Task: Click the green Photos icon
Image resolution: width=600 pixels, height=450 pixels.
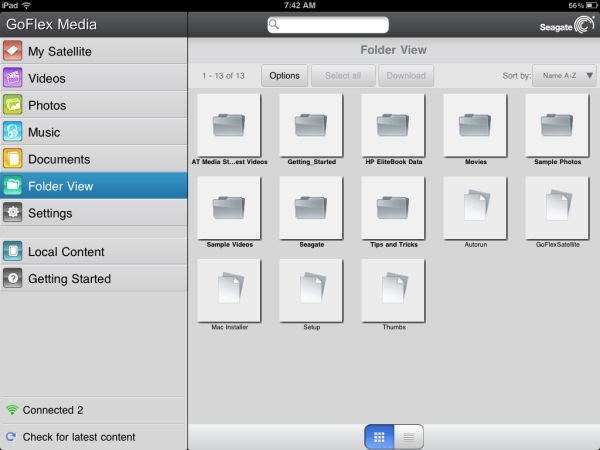Action: (13, 105)
